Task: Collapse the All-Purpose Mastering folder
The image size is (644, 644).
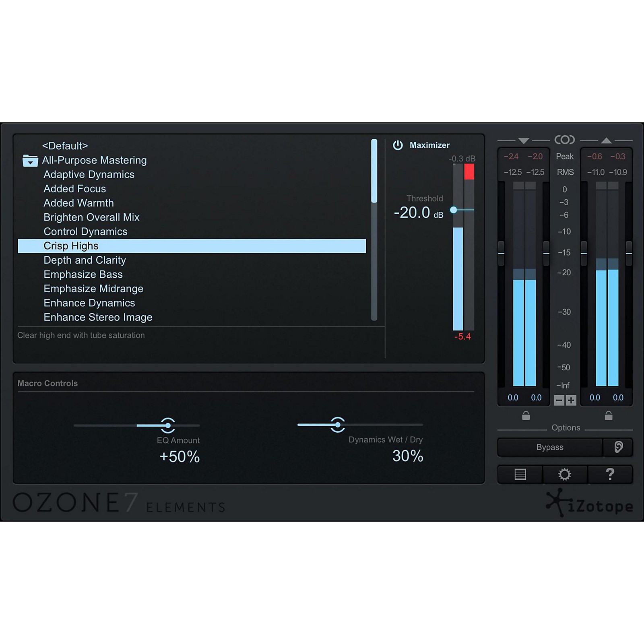Action: pos(30,161)
